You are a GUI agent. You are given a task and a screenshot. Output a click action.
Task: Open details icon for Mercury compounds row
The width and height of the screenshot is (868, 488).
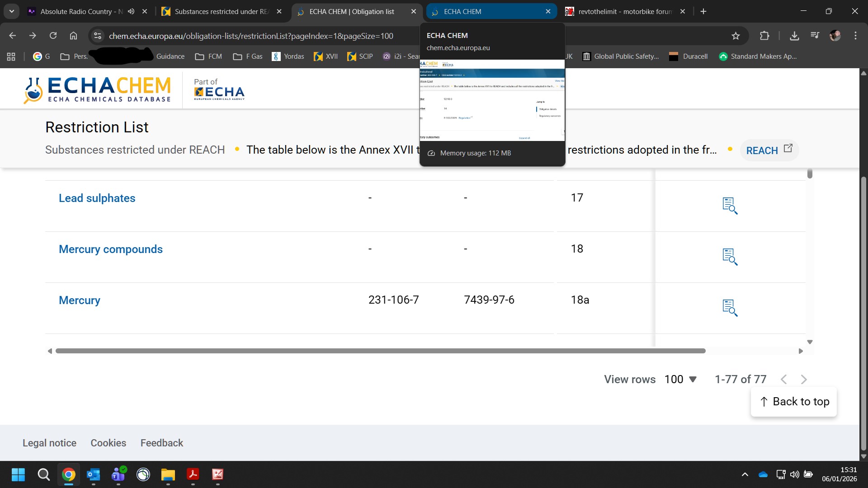[x=730, y=257]
